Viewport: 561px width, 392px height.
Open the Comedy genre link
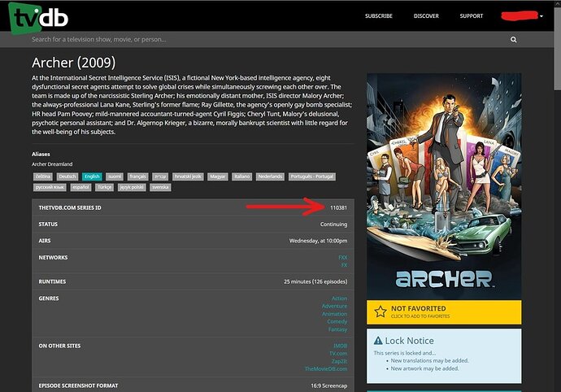(337, 321)
